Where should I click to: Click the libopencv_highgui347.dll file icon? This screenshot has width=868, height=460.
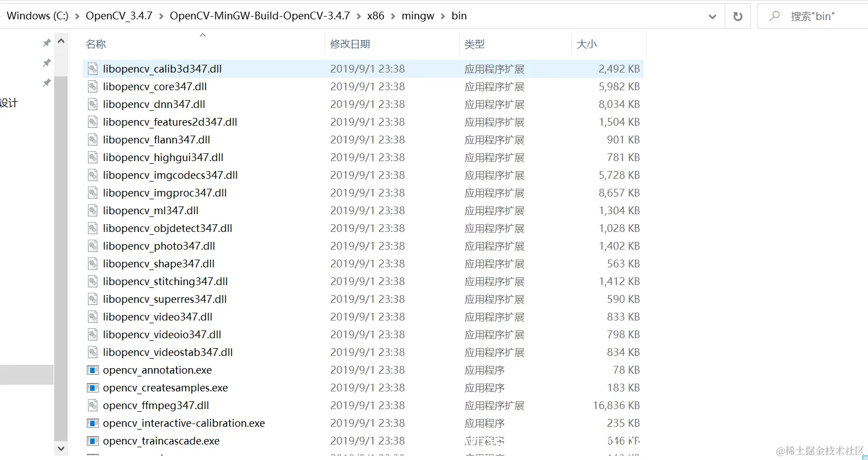tap(93, 157)
